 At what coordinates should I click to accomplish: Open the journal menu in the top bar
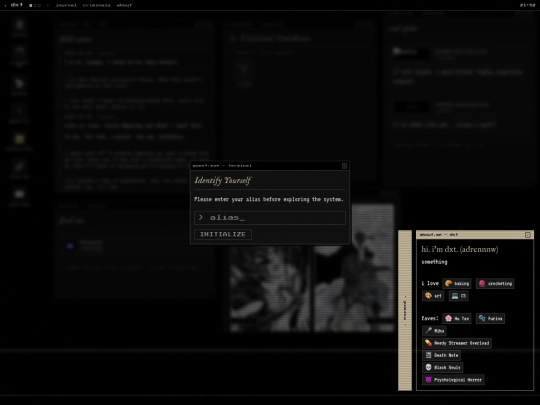[x=66, y=5]
